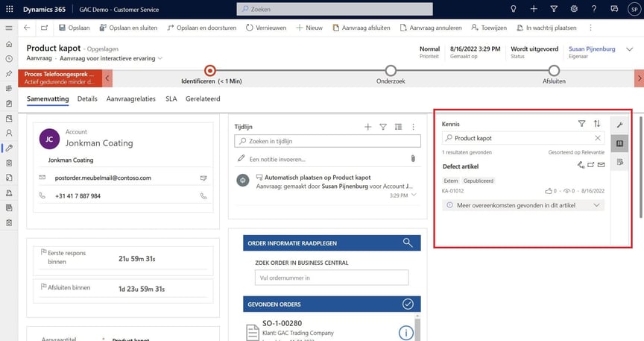Screen dimensions: 644x341
Task: Select the Identificeren process stage
Action: 210,71
